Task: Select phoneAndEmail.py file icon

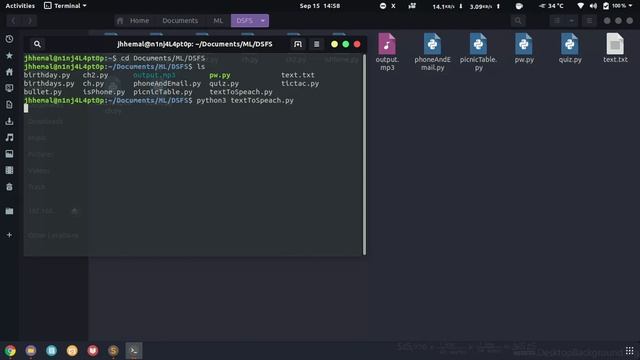Action: coord(432,44)
